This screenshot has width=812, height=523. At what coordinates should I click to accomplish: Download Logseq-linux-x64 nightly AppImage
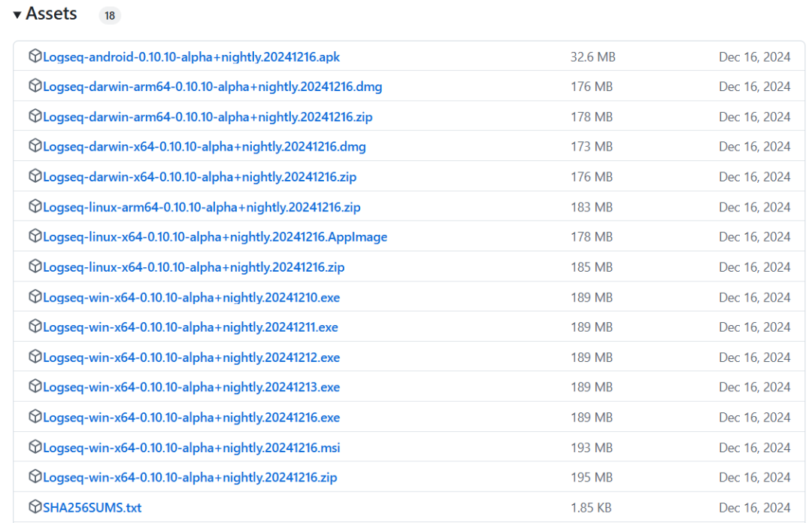pyautogui.click(x=215, y=237)
